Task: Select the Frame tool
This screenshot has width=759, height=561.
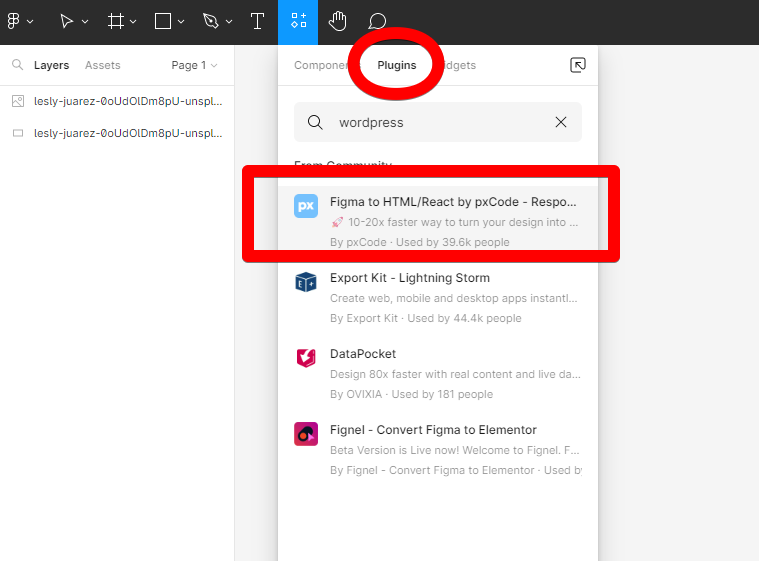Action: point(117,21)
